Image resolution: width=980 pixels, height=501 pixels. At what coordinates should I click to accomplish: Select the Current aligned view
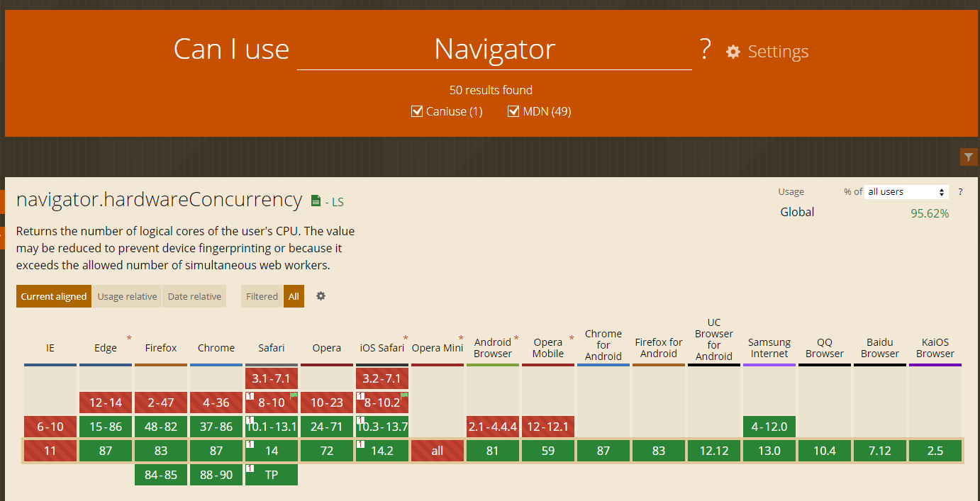[x=54, y=296]
